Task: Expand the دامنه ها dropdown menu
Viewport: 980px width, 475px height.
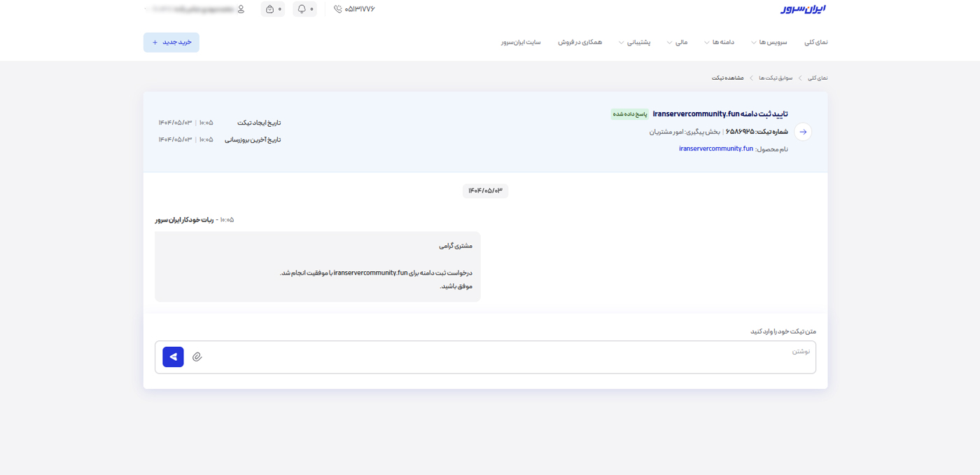Action: click(x=720, y=42)
